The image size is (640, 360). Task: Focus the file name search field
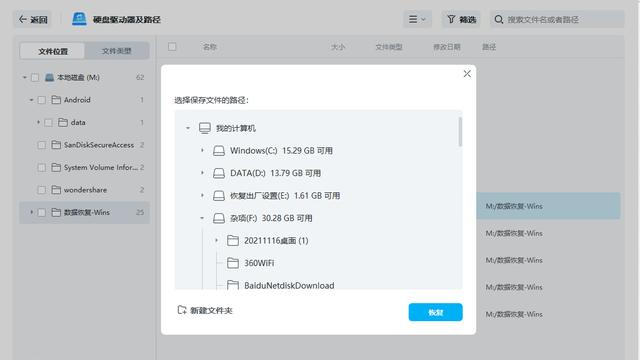557,20
